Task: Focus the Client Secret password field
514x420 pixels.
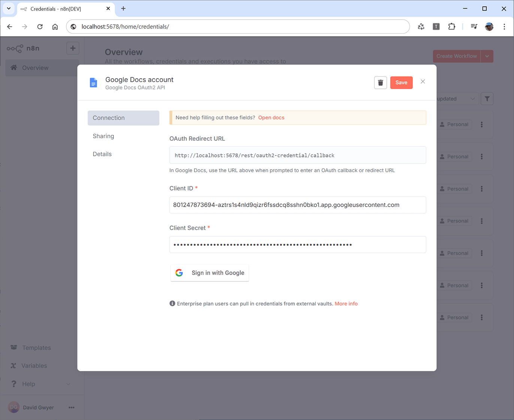Action: click(297, 244)
